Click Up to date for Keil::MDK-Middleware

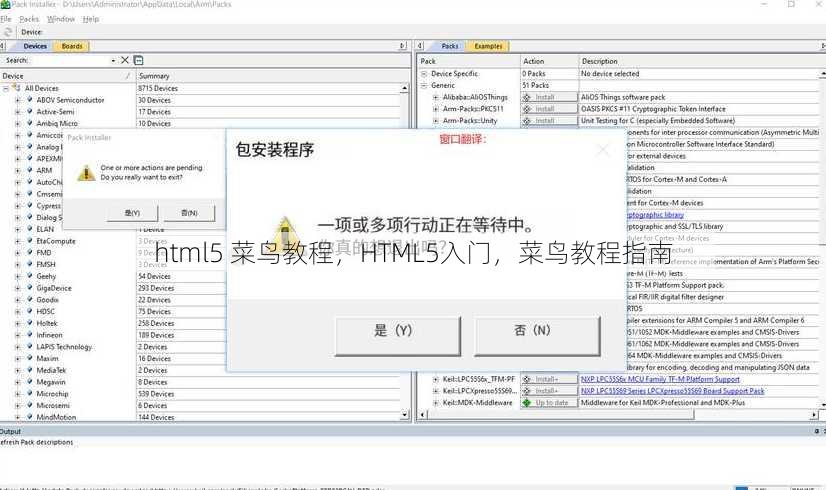point(549,403)
